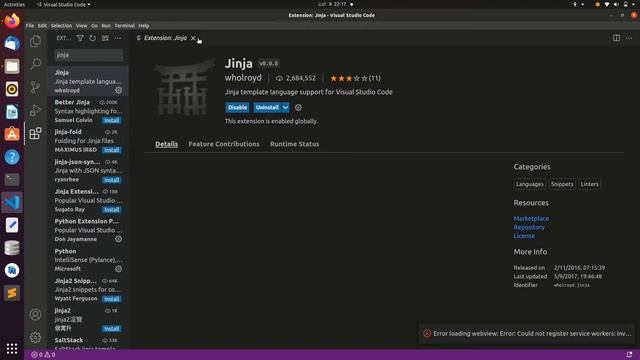Screen dimensions: 640x360
Task: Open extensions views and more actions menu
Action: tap(118, 38)
